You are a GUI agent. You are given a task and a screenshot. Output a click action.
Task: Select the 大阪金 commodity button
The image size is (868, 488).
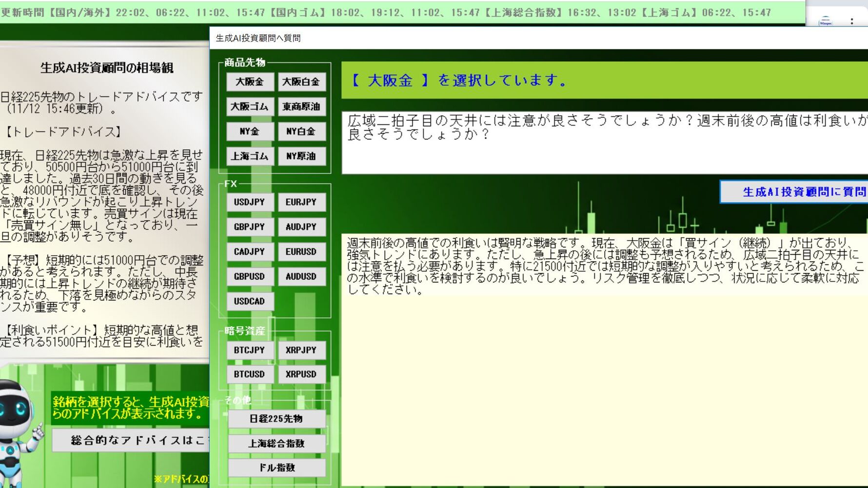pyautogui.click(x=250, y=82)
